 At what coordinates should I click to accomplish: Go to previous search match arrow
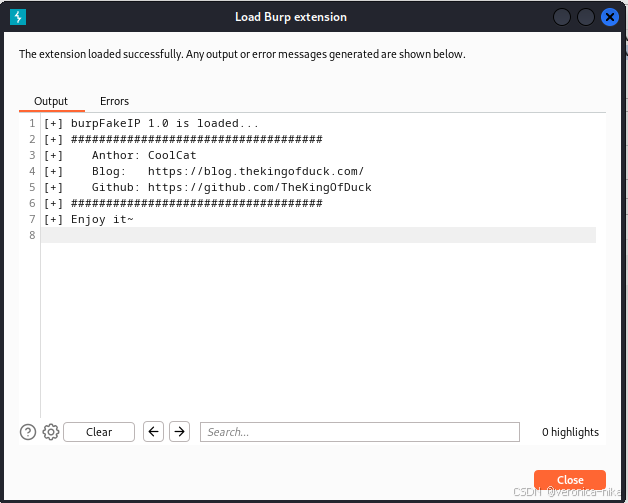pos(153,432)
